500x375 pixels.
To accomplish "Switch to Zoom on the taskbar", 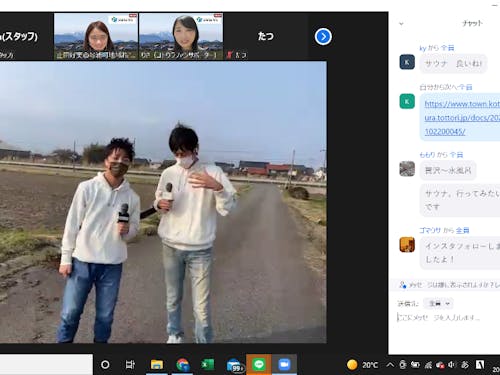I will point(284,365).
